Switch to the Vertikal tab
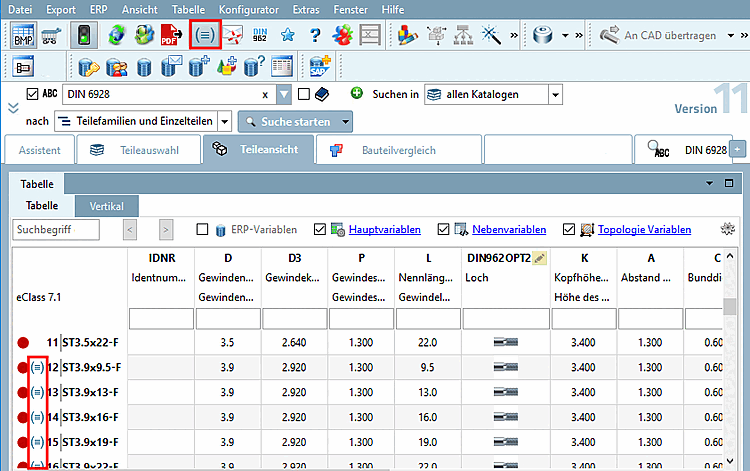This screenshot has height=471, width=750. 107,206
